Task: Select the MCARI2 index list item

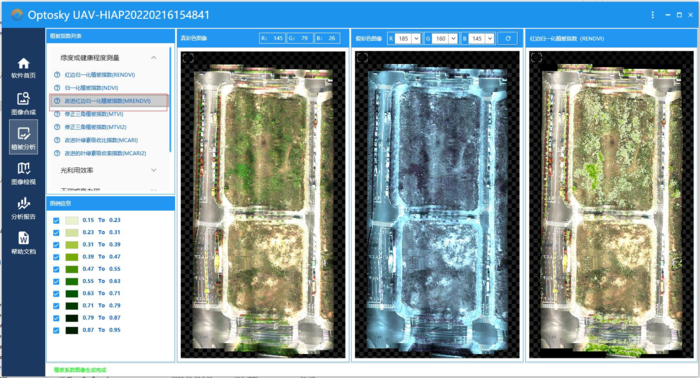Action: tap(105, 153)
